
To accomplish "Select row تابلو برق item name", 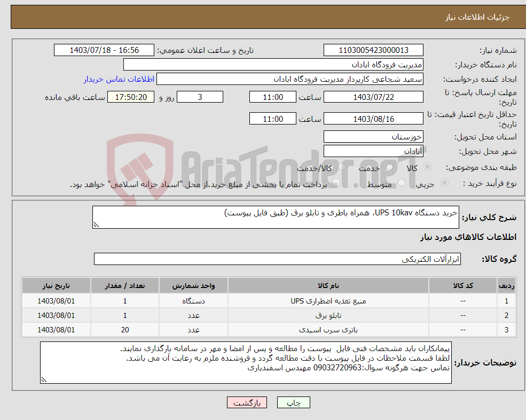I will click(328, 315).
